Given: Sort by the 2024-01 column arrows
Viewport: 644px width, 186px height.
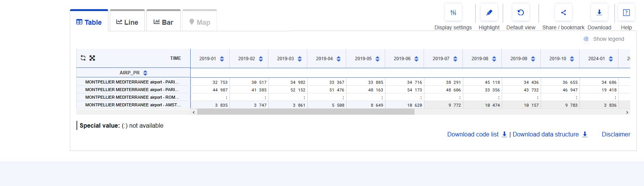Looking at the screenshot, I should pos(611,59).
